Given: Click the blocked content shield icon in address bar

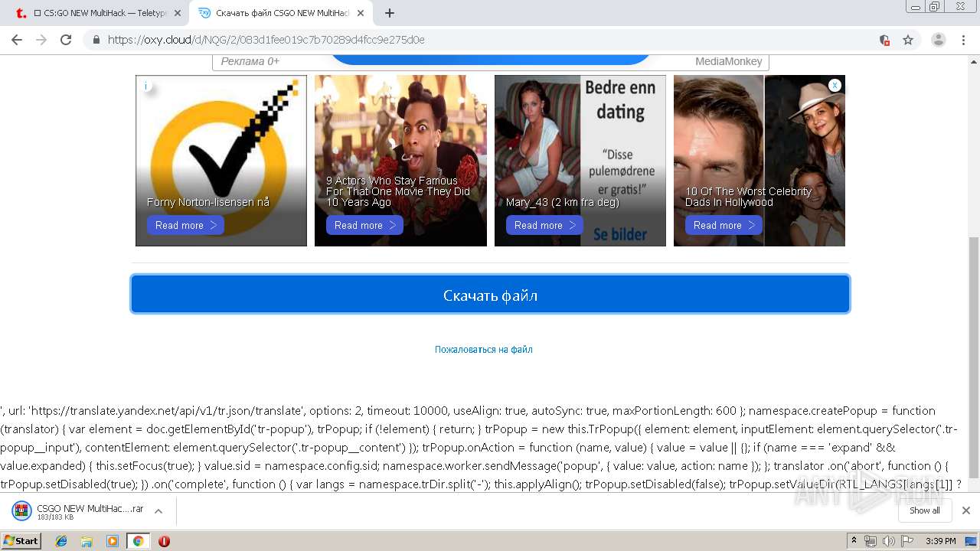Looking at the screenshot, I should [x=884, y=40].
